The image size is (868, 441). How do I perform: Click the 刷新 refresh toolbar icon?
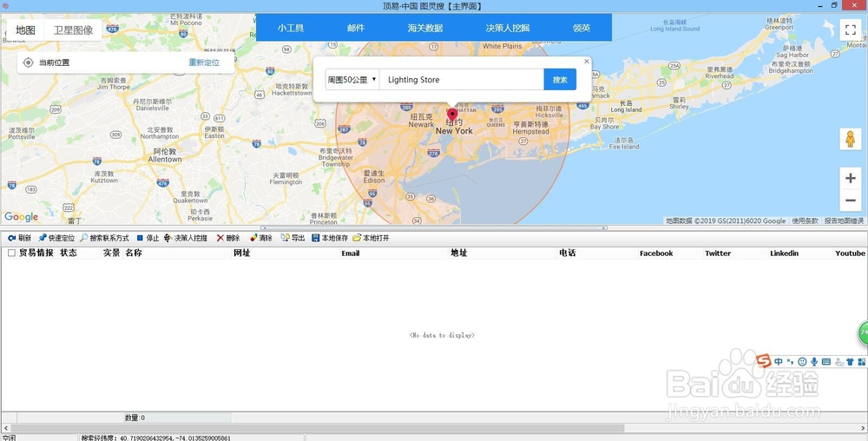pos(11,238)
